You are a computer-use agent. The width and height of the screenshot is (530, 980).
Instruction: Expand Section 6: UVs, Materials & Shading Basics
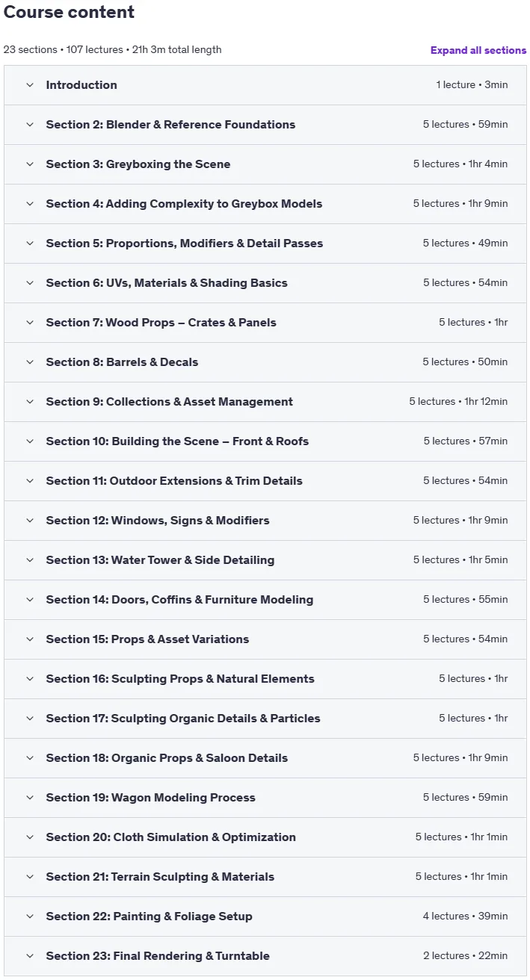click(265, 283)
